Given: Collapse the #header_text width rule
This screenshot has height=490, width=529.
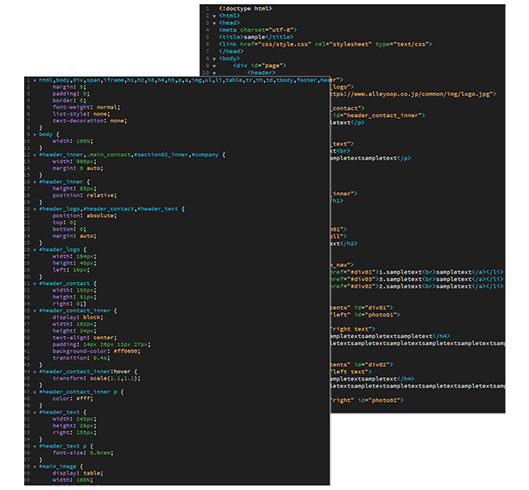Looking at the screenshot, I should (x=35, y=412).
